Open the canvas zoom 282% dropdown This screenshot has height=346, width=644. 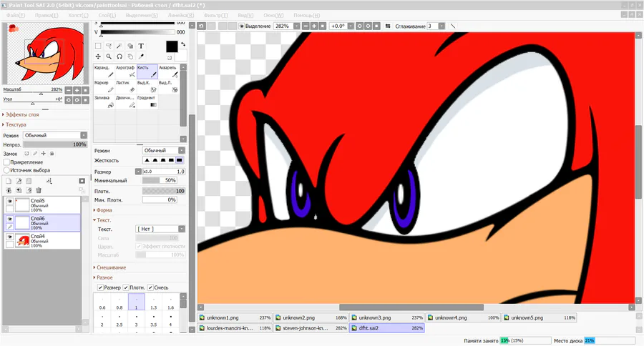(296, 26)
